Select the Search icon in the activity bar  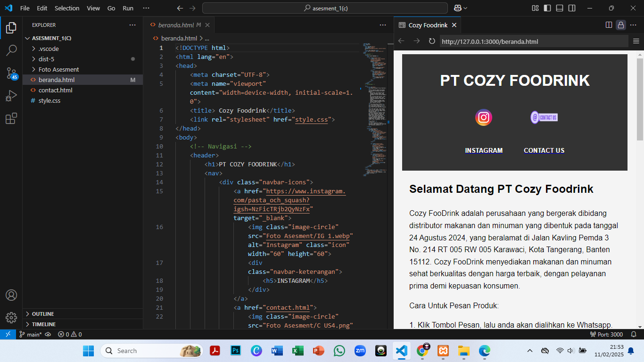pos(11,50)
